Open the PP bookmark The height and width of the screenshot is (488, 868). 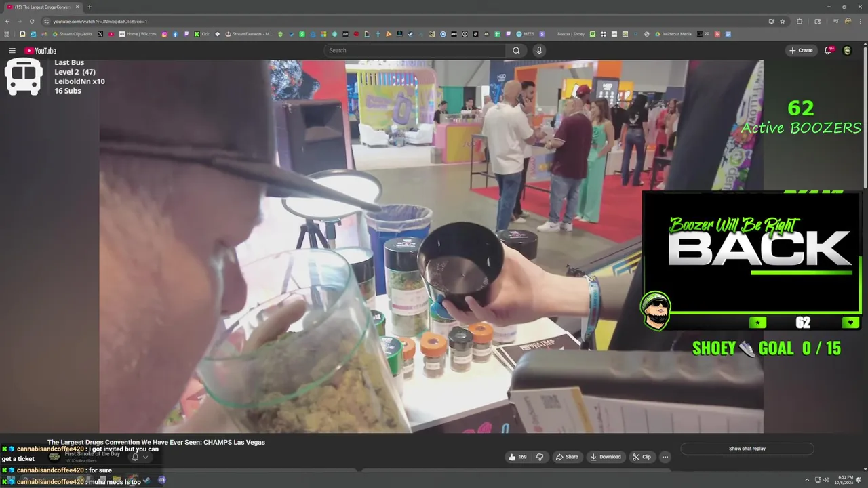[x=703, y=34]
